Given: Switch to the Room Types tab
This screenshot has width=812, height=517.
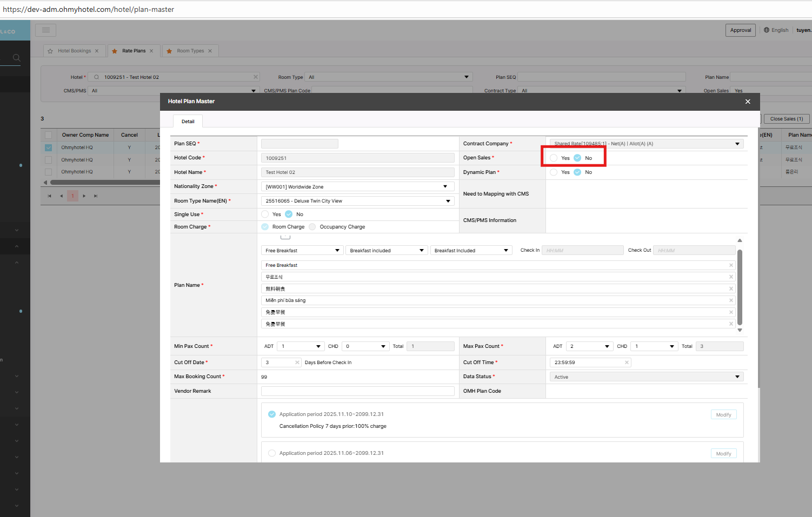Looking at the screenshot, I should tap(190, 51).
